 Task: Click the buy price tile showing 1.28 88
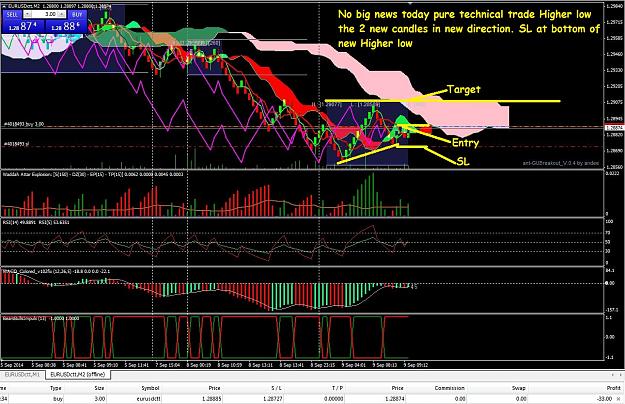click(x=66, y=26)
